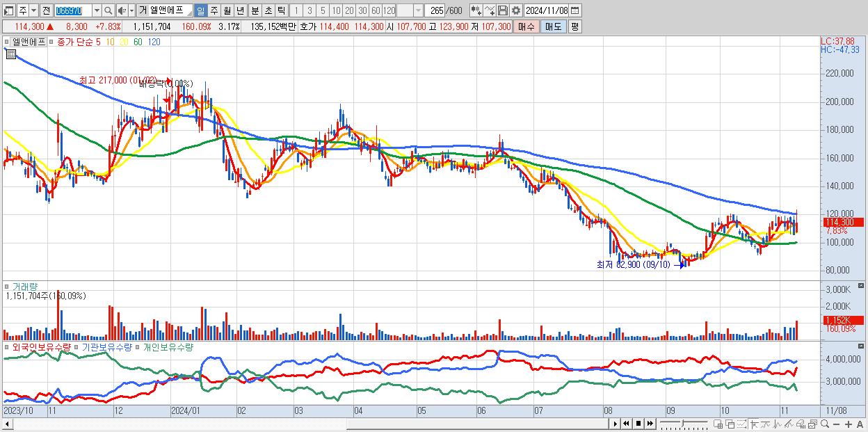Choose the 3 interval button
This screenshot has width=868, height=432.
[310, 10]
